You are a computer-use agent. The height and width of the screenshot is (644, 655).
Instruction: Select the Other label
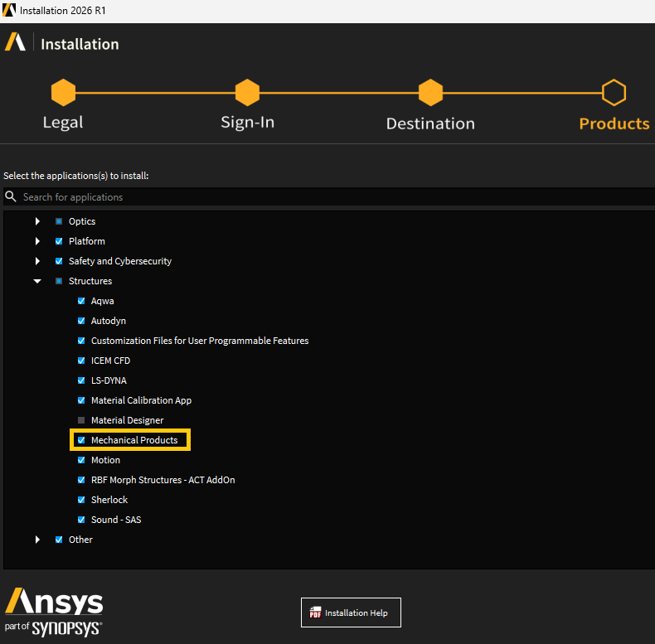pos(80,540)
